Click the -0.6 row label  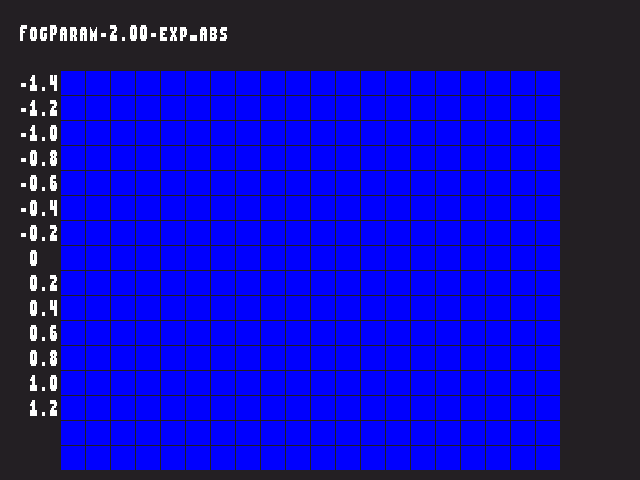click(39, 184)
